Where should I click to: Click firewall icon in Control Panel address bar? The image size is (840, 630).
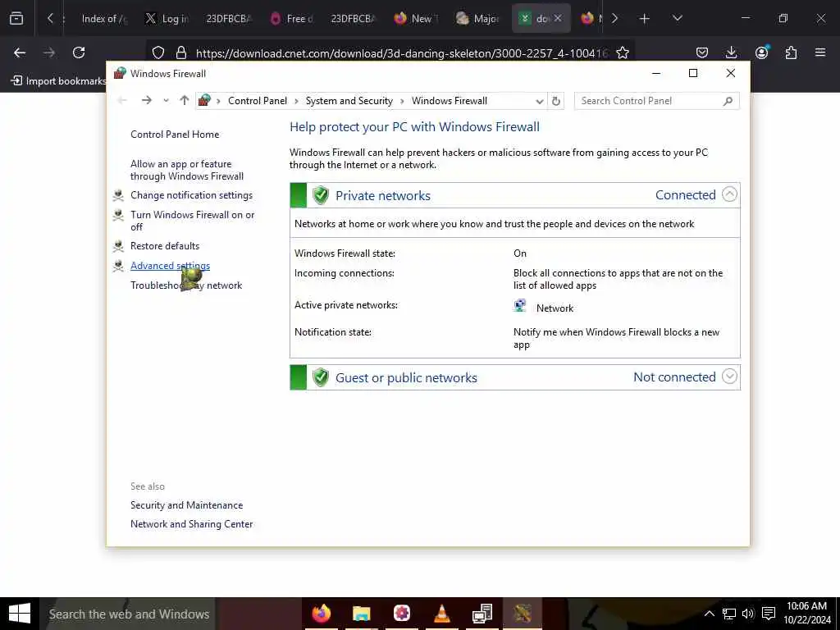pyautogui.click(x=204, y=99)
